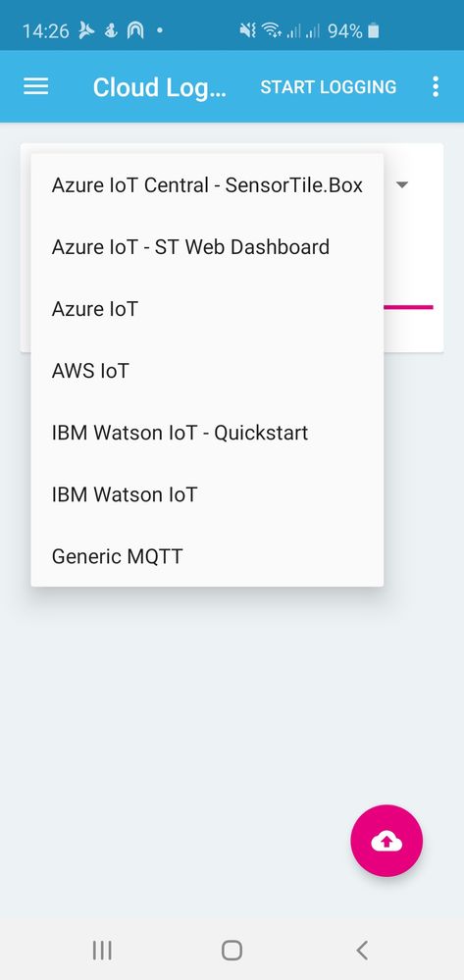Pick Generic MQTT provider
Image resolution: width=464 pixels, height=980 pixels.
(x=207, y=556)
